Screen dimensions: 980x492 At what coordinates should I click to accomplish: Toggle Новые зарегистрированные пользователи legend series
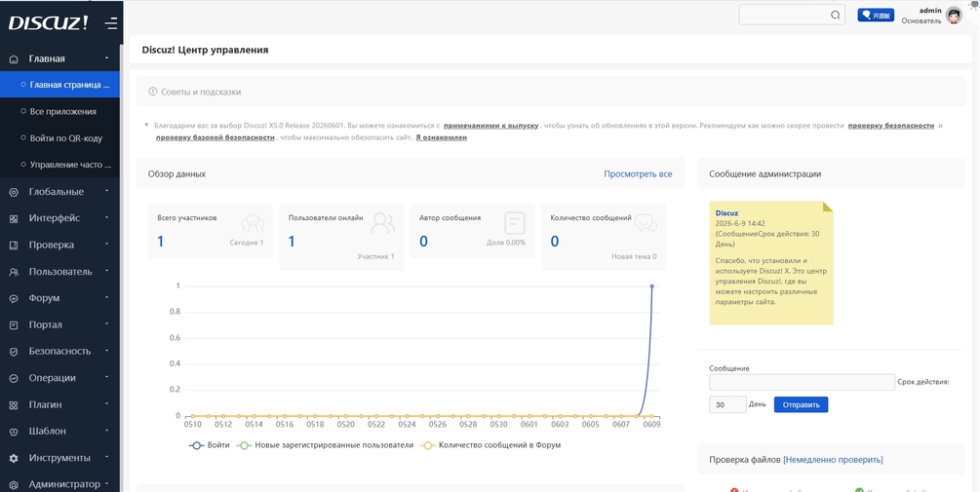pyautogui.click(x=327, y=446)
